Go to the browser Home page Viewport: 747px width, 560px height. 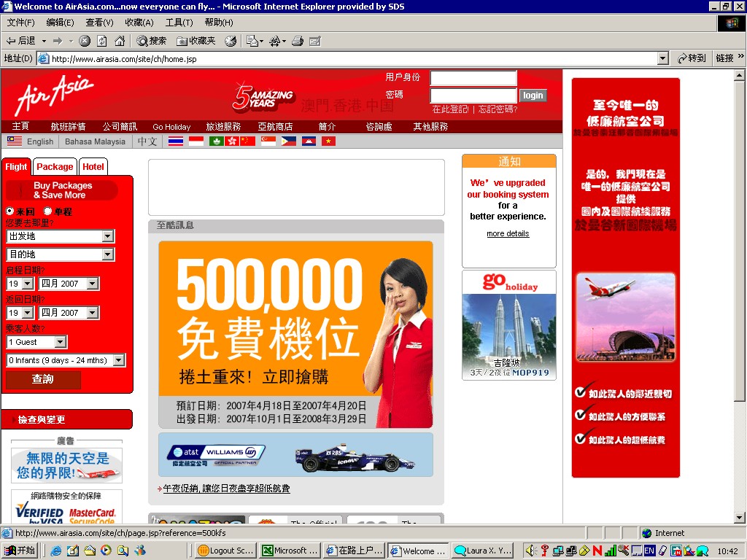pos(120,41)
